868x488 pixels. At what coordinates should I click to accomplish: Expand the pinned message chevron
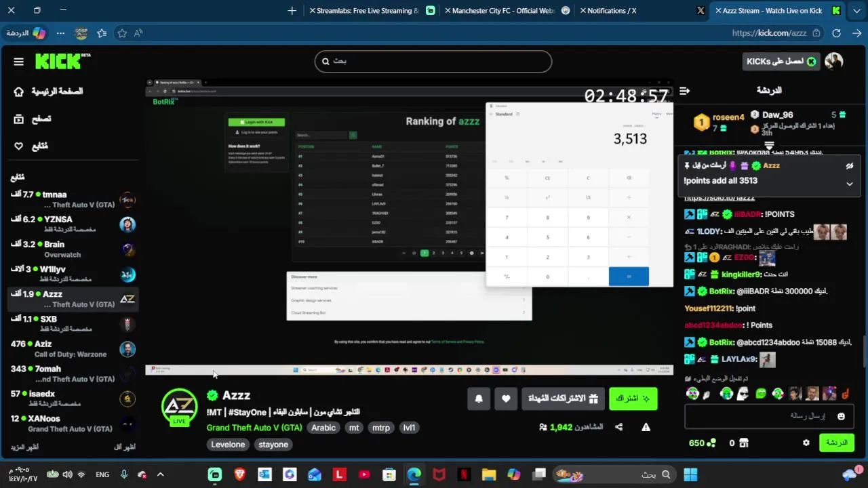click(849, 184)
